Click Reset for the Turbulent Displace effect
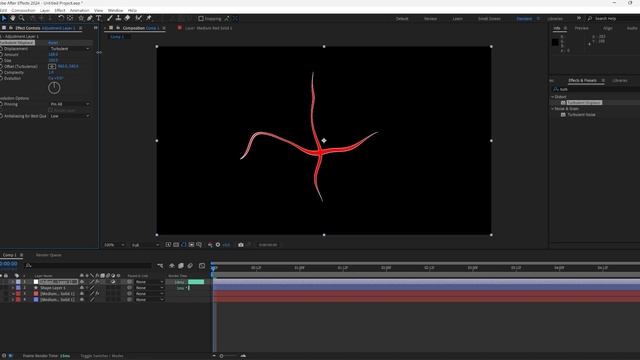640x360 pixels. click(x=53, y=42)
